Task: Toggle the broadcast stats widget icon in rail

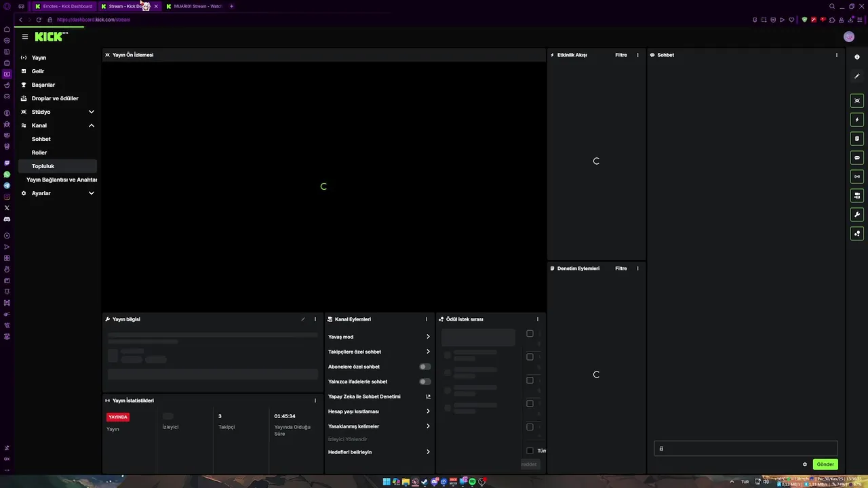Action: pos(857,176)
